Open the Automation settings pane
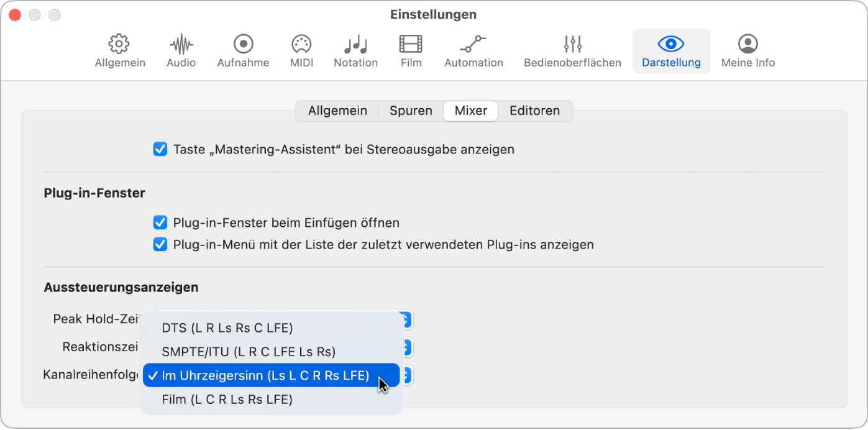 (x=473, y=50)
